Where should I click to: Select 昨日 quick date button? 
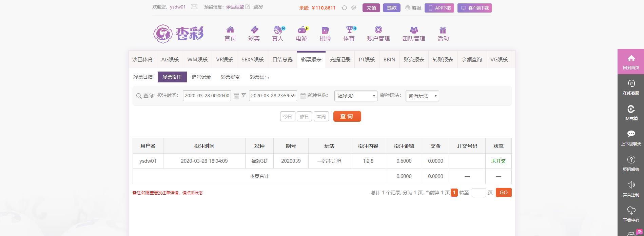pos(304,116)
